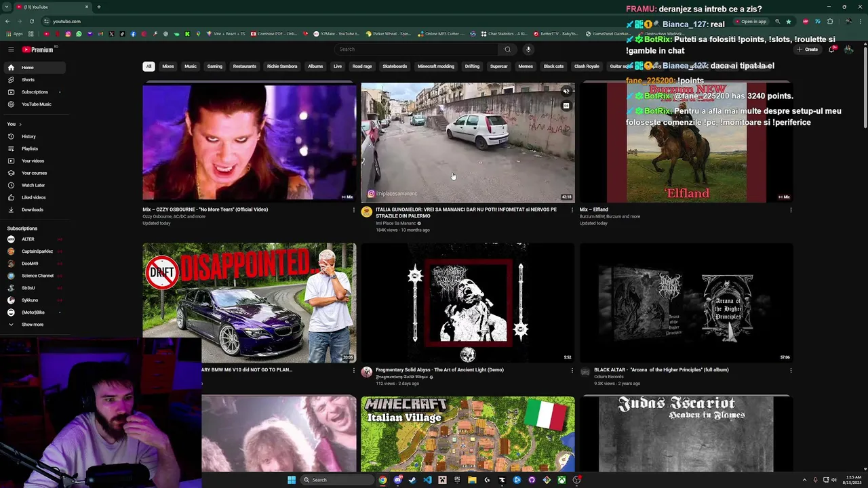Open the Minecraft Italian Village thumbnail

(x=467, y=434)
